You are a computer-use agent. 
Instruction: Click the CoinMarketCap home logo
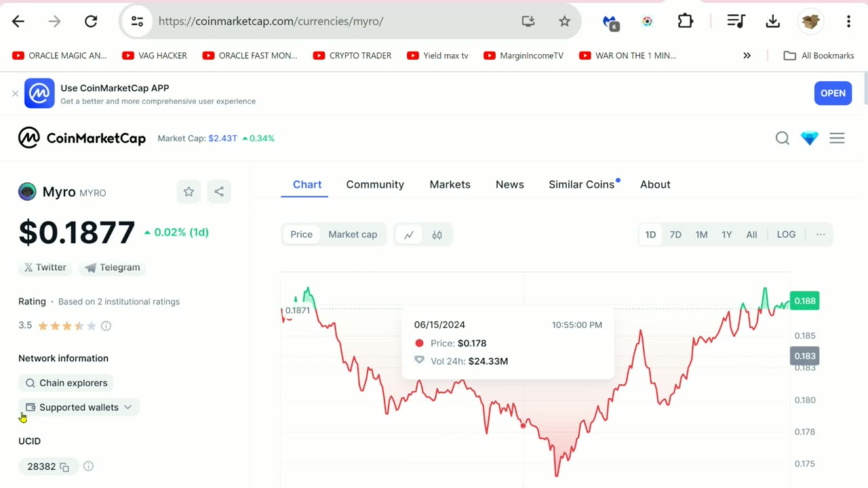[x=82, y=138]
